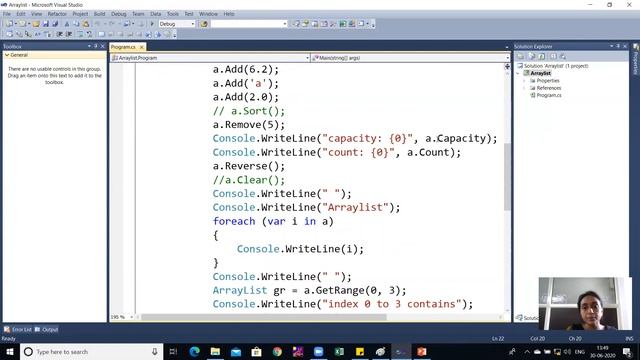Click the Paste icon in toolbar
The height and width of the screenshot is (360, 640).
tap(86, 24)
